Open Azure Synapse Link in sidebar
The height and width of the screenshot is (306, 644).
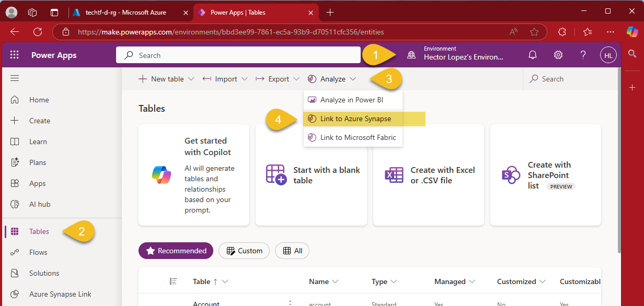click(x=60, y=294)
